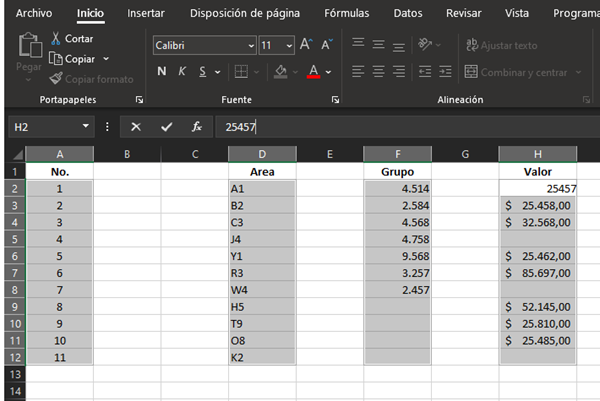Align cell text right
The width and height of the screenshot is (600, 401).
[x=399, y=72]
